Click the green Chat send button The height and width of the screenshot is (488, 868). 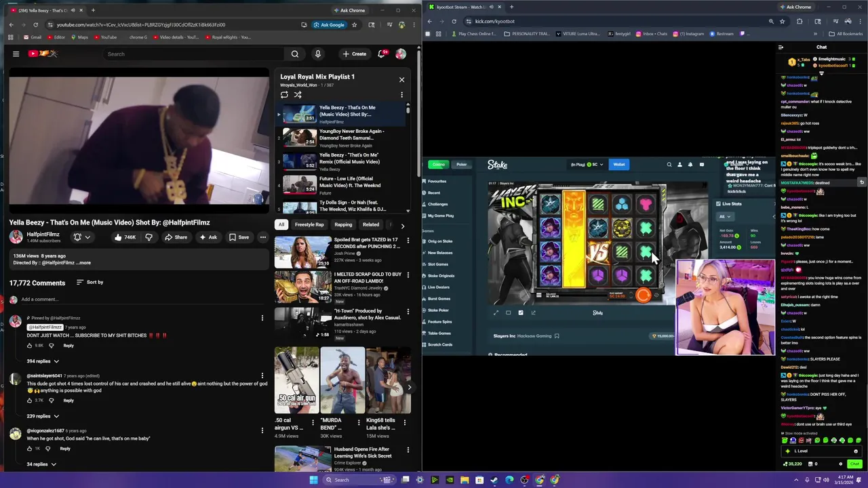[x=855, y=464]
